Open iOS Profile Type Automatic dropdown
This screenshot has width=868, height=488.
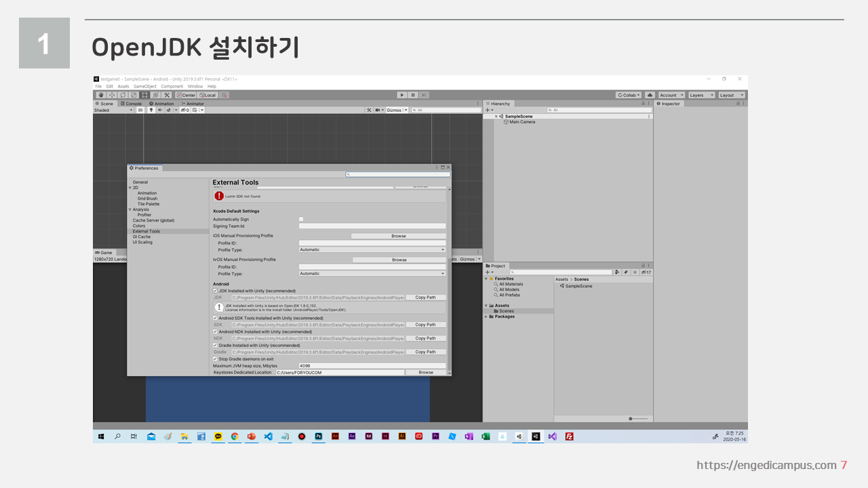[x=372, y=249]
